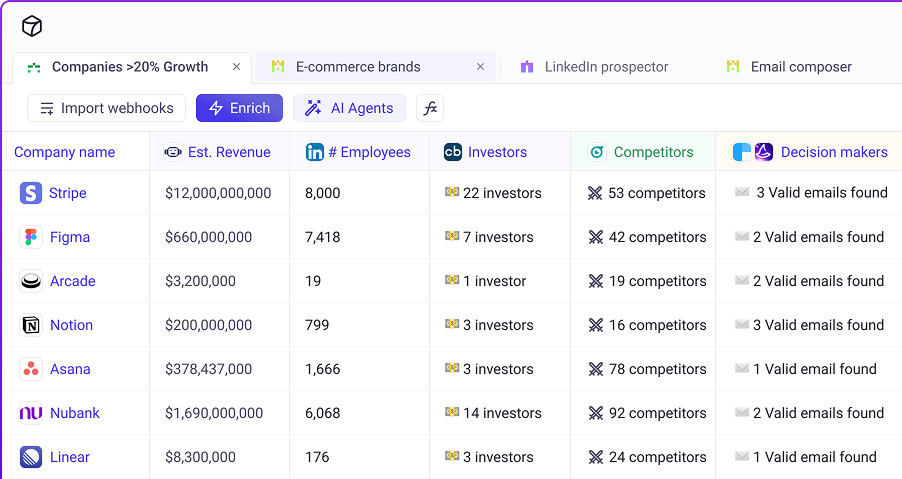Image resolution: width=902 pixels, height=479 pixels.
Task: Open the Nubank company link
Action: [75, 413]
